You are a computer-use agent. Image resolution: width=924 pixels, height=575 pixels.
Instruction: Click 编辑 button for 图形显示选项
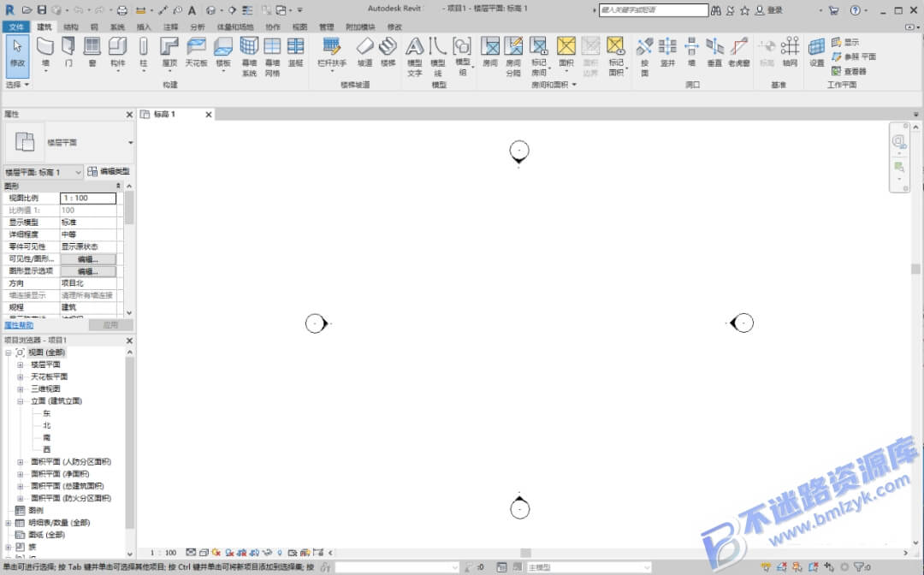pos(88,271)
